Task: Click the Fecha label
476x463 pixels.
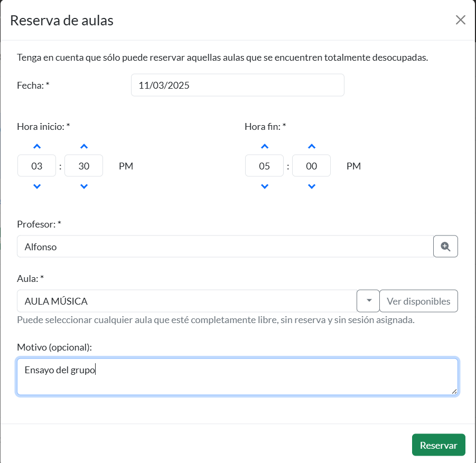Action: click(x=33, y=85)
